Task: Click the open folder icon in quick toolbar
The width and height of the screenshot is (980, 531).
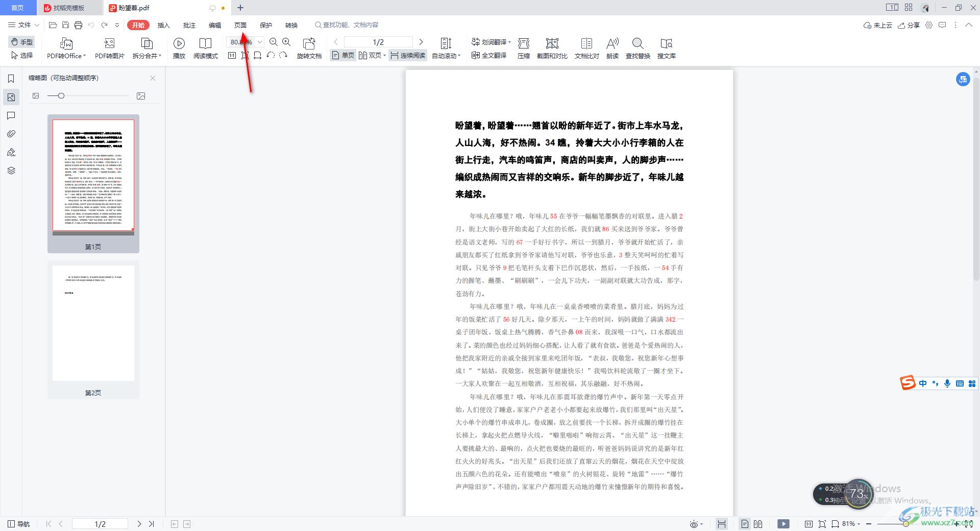Action: (53, 25)
